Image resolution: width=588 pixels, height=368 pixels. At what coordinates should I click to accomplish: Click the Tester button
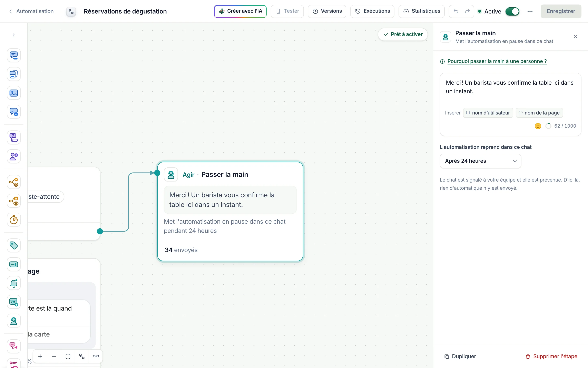point(287,11)
